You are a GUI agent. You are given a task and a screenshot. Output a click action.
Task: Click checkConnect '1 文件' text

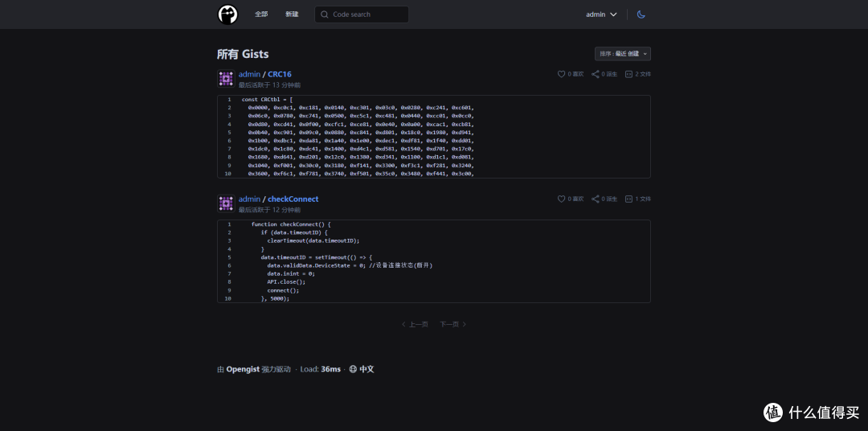[x=643, y=199]
